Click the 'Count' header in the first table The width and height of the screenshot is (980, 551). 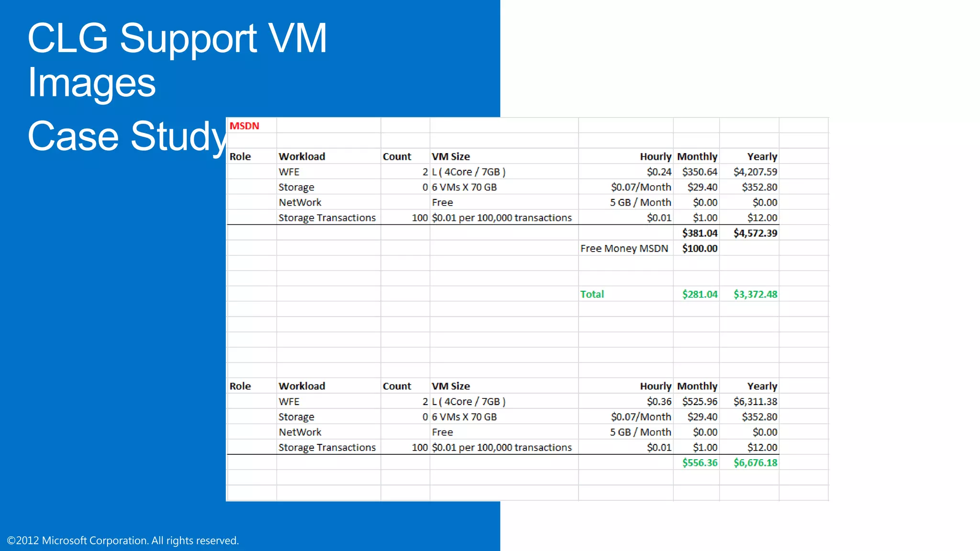pyautogui.click(x=397, y=156)
